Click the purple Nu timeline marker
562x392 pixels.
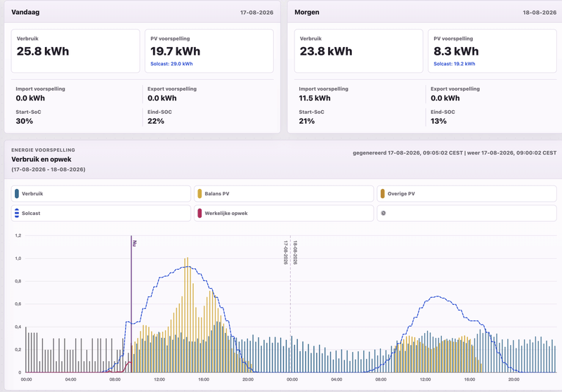(x=131, y=304)
